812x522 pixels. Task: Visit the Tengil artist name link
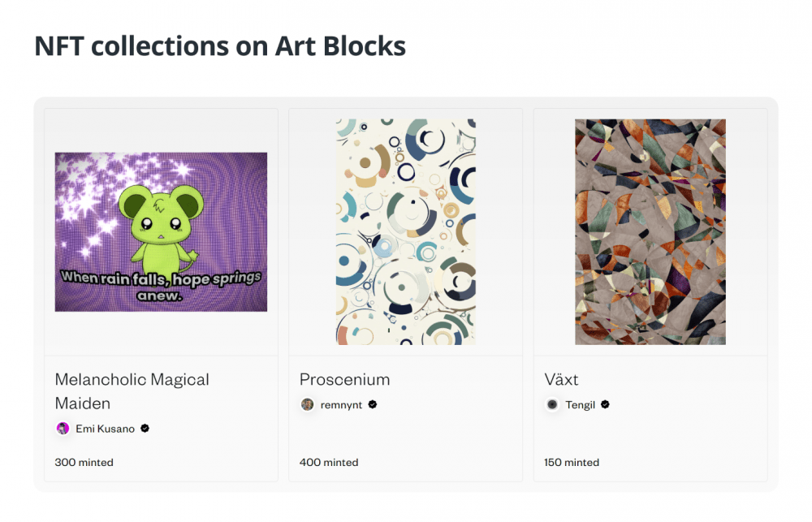[580, 405]
